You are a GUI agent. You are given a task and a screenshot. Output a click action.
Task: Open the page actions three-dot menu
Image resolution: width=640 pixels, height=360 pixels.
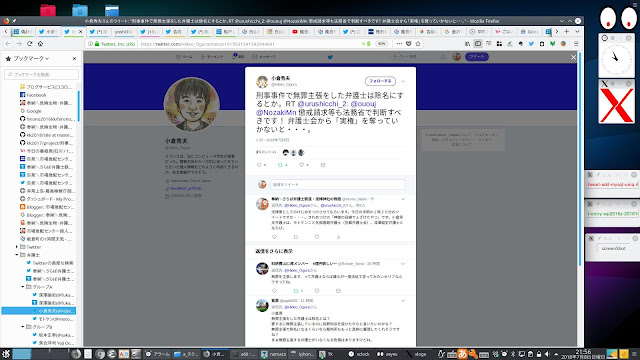399,44
